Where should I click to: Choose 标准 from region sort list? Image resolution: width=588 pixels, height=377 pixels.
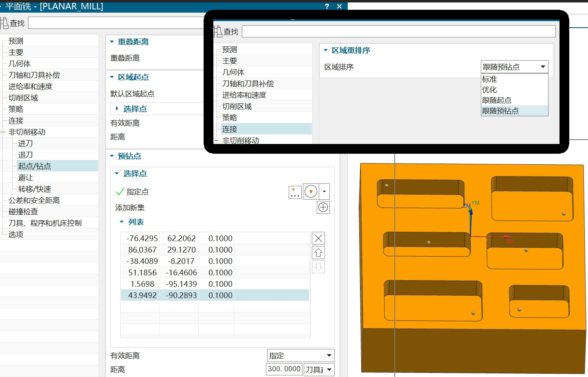[x=515, y=79]
